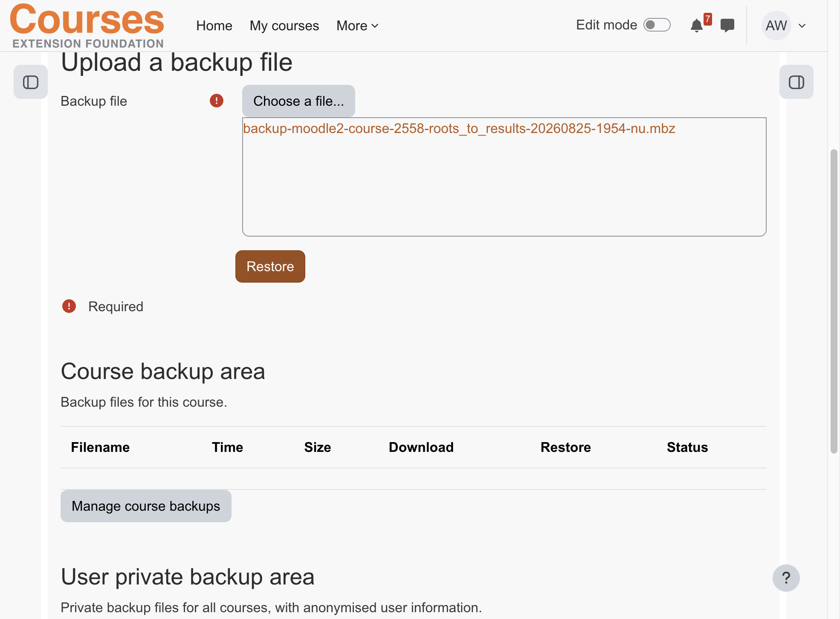Click the User private backup area heading
Viewport: 840px width, 619px height.
(188, 577)
